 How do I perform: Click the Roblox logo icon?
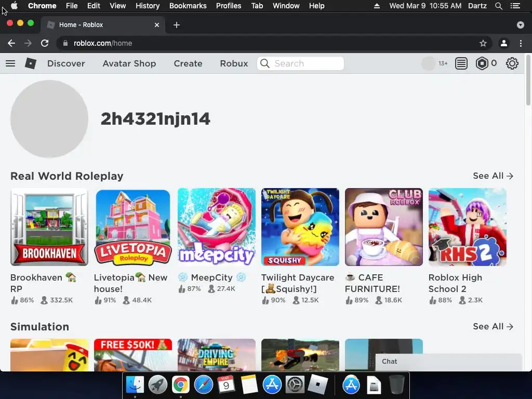[x=31, y=63]
